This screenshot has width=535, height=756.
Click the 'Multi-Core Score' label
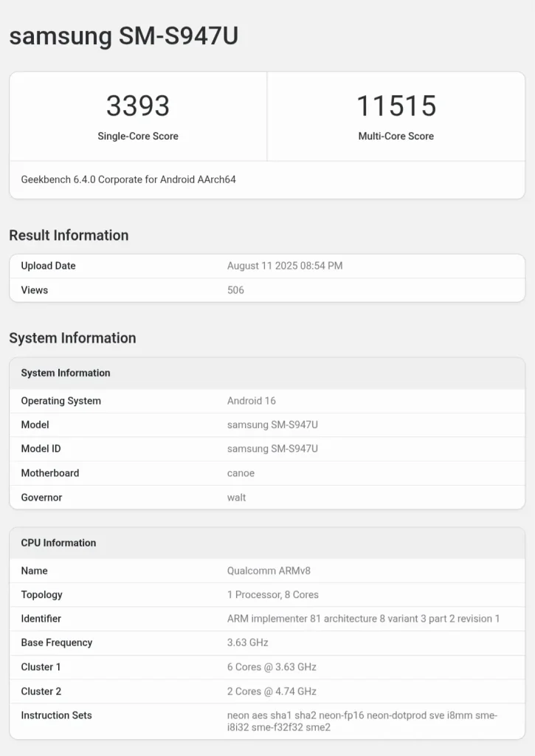396,136
